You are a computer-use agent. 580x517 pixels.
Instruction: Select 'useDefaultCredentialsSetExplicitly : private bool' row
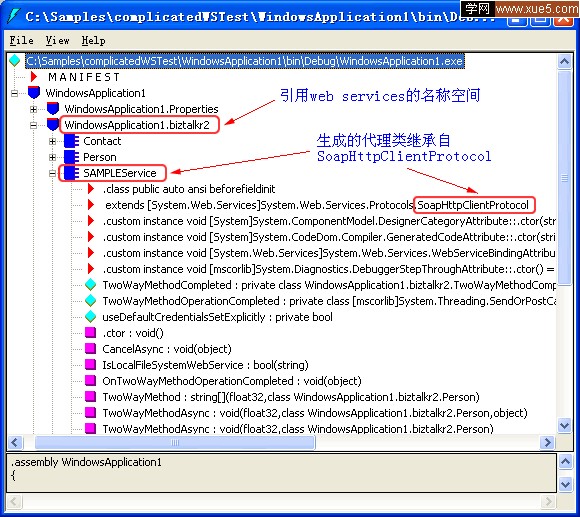(218, 317)
